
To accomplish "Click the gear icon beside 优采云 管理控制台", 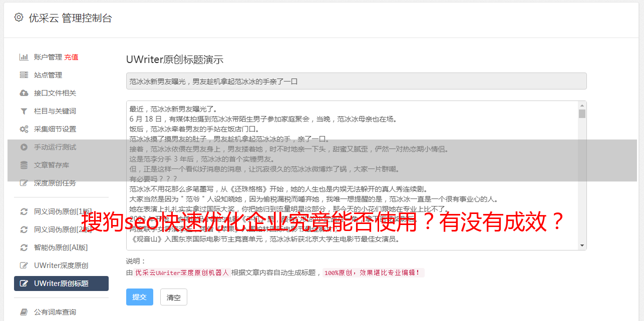I will coord(19,17).
